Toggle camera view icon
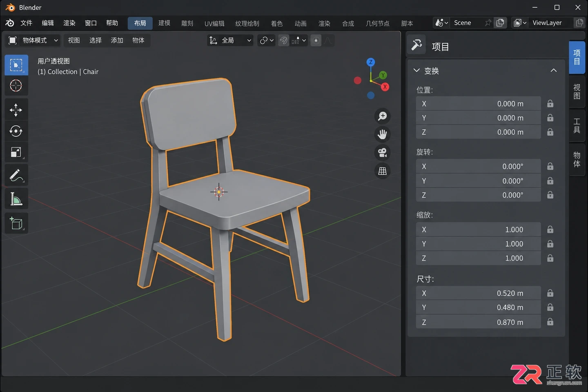This screenshot has width=588, height=392. pos(383,153)
